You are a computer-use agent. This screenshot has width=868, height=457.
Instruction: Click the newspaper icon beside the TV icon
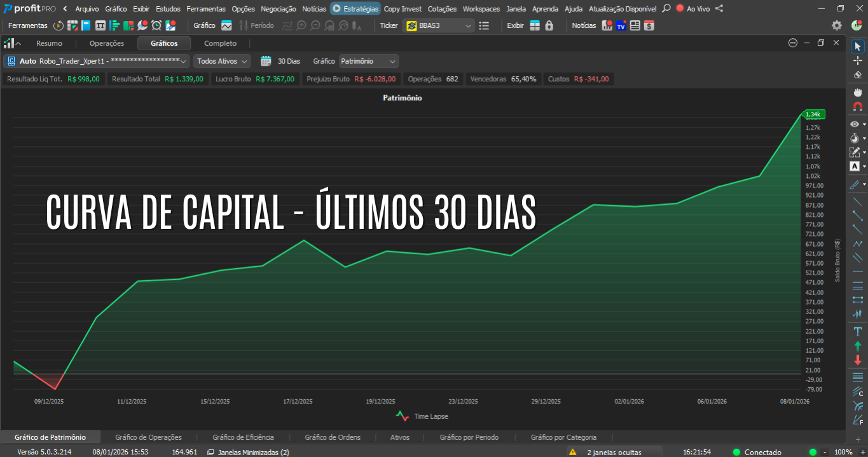pos(634,25)
